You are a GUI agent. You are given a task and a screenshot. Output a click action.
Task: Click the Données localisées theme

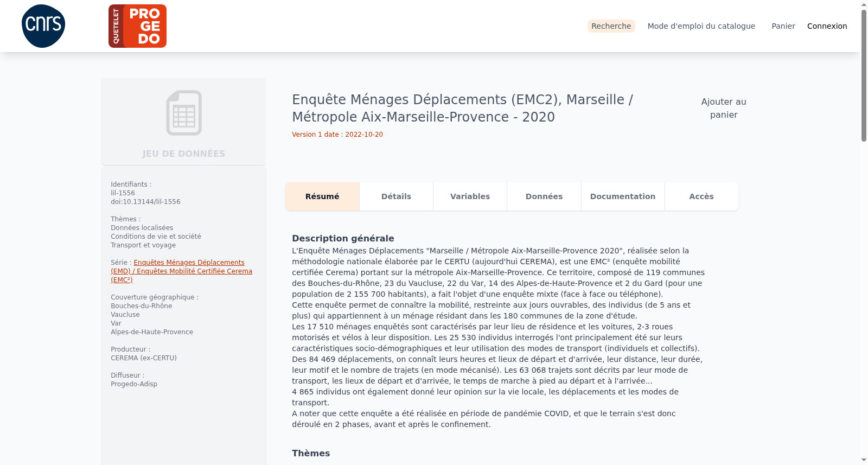142,228
